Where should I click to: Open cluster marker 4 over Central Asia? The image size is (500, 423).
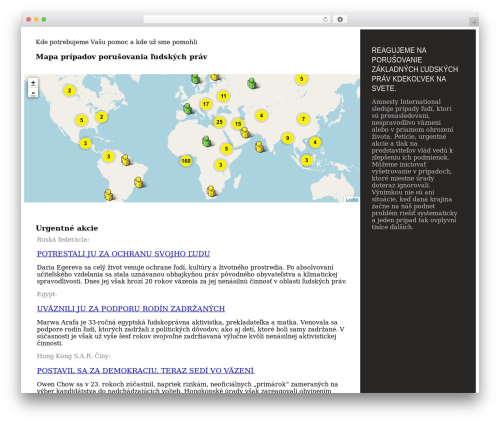(261, 115)
